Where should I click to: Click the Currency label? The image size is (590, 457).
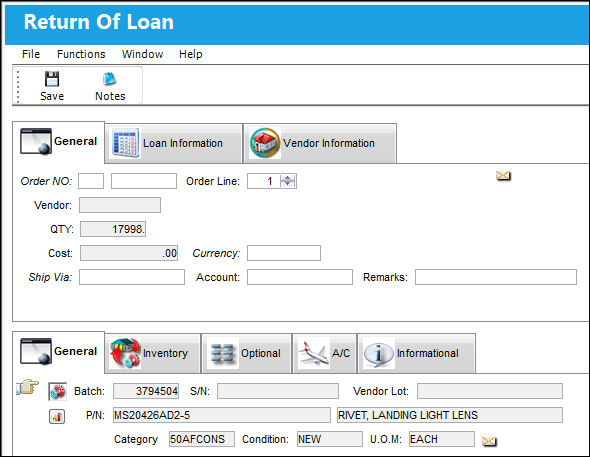pyautogui.click(x=216, y=253)
